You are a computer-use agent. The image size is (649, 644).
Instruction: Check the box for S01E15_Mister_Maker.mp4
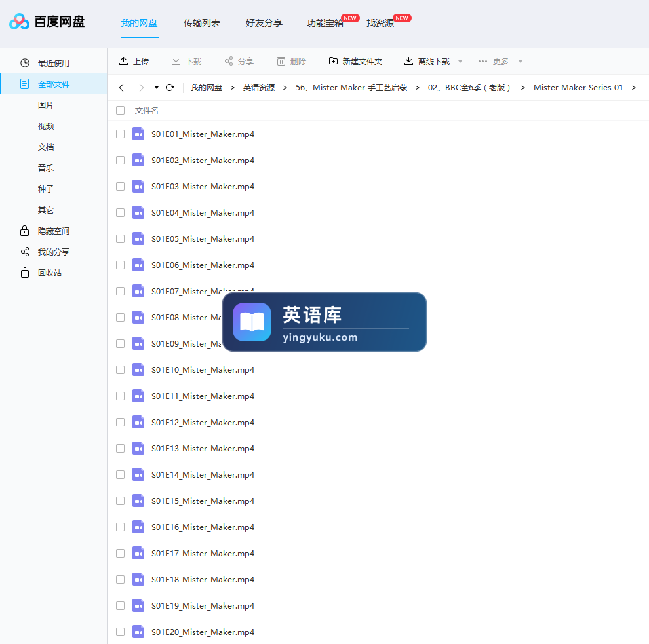pyautogui.click(x=121, y=501)
